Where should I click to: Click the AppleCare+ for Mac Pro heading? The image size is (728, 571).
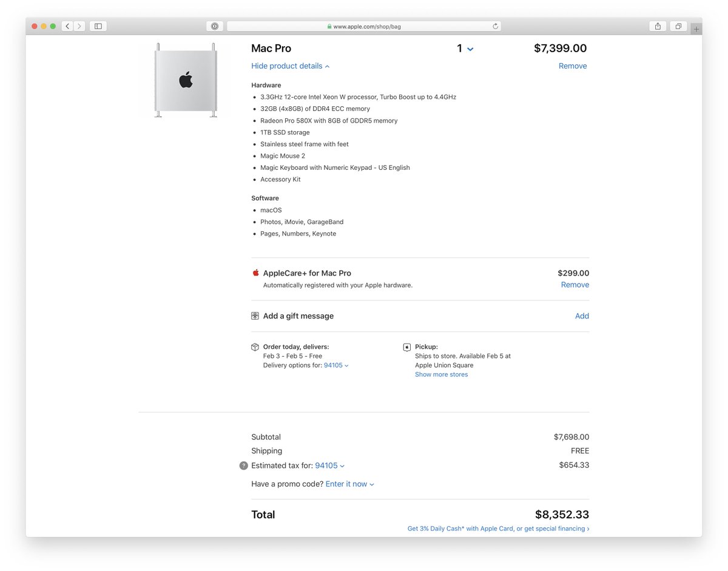(307, 273)
